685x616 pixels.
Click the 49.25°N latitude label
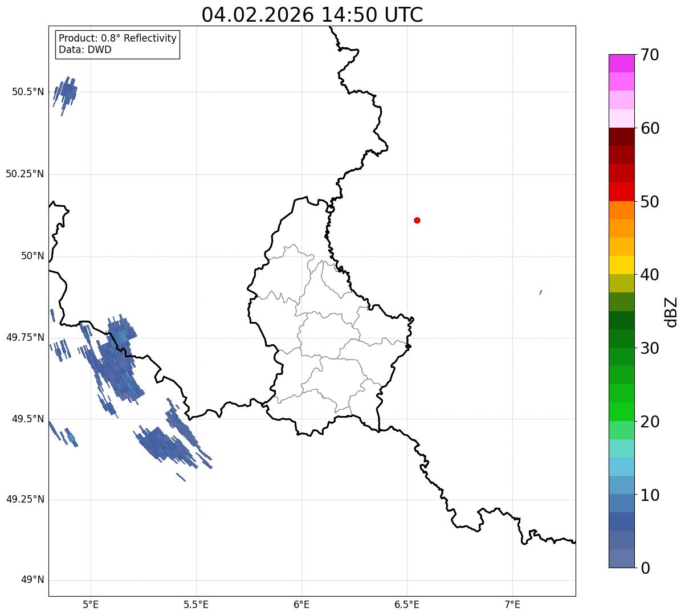(x=25, y=499)
